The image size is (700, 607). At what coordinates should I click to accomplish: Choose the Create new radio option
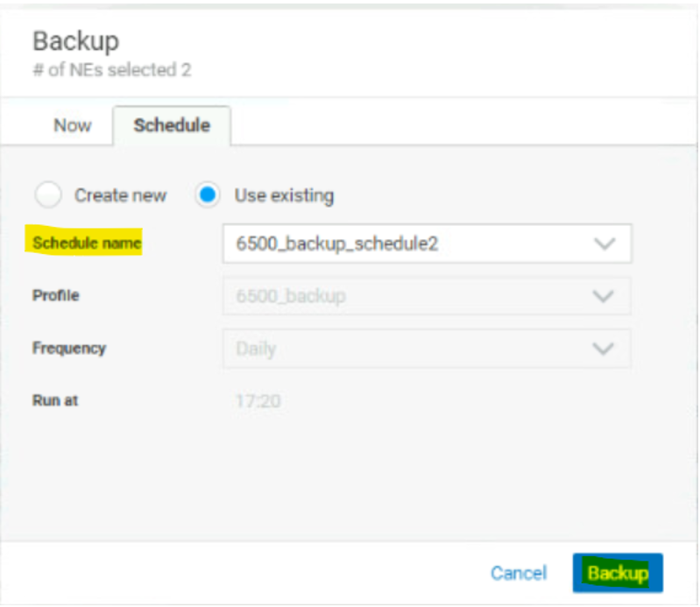[x=48, y=195]
